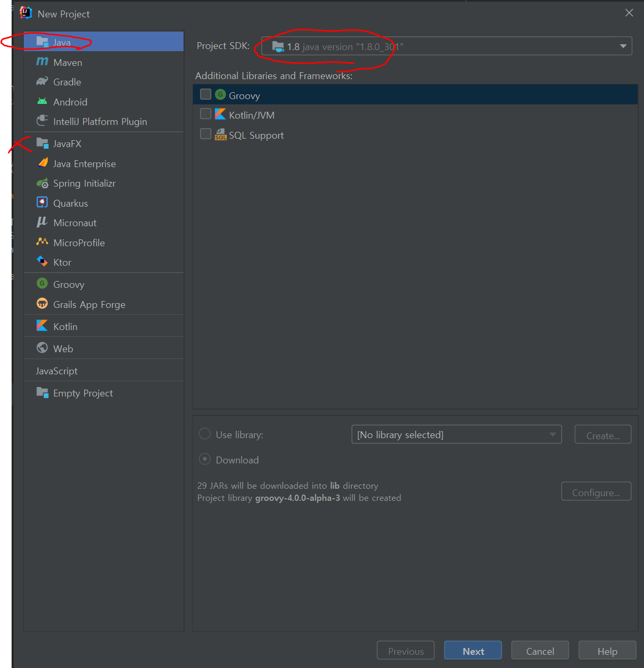
Task: Expand the Project SDK dropdown arrow
Action: click(623, 46)
